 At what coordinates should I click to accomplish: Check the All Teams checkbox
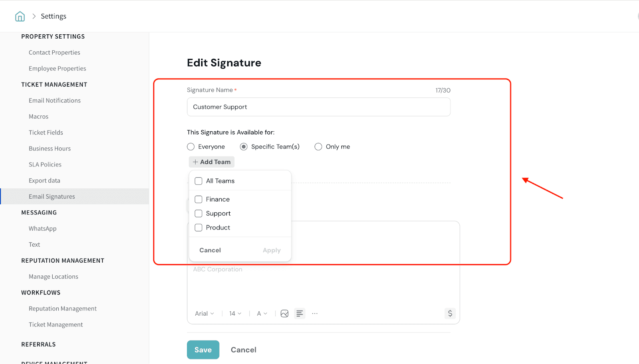pyautogui.click(x=198, y=181)
